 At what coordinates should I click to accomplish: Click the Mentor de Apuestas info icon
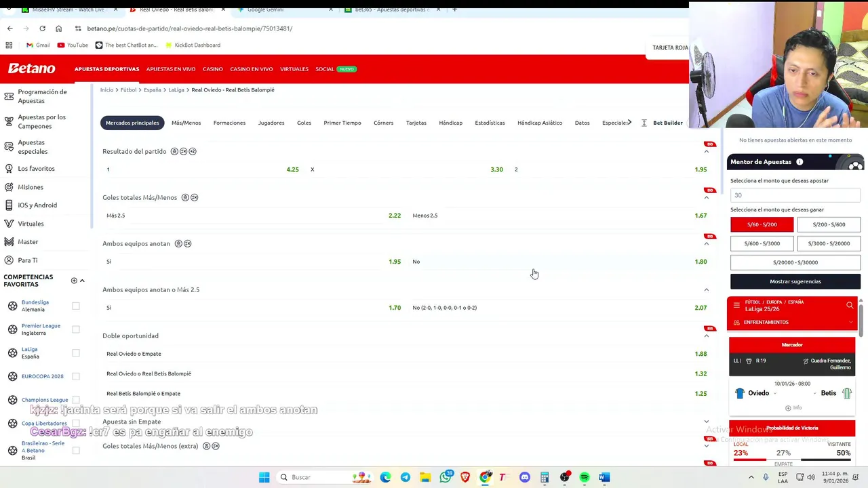800,162
